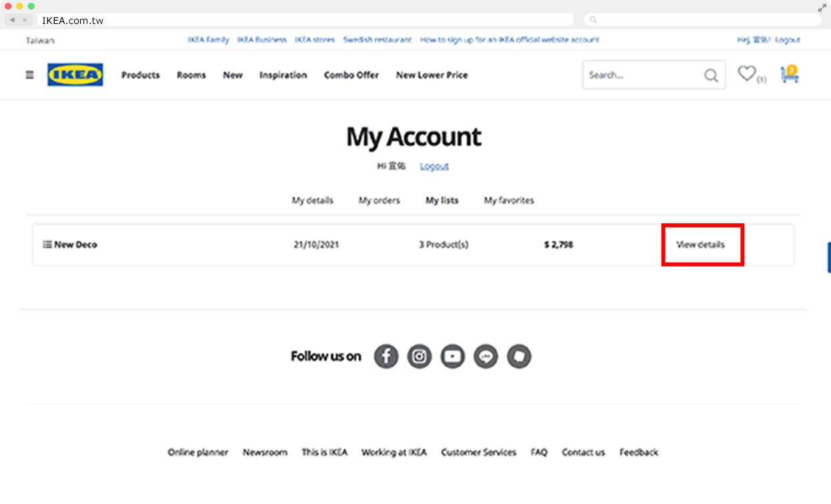Open the IKEA Family link
The height and width of the screenshot is (504, 831).
[x=208, y=40]
